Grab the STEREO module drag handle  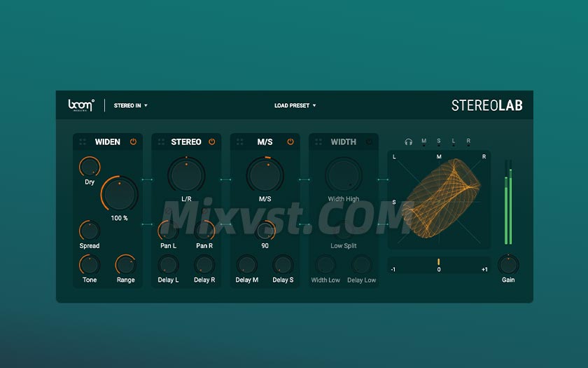161,142
